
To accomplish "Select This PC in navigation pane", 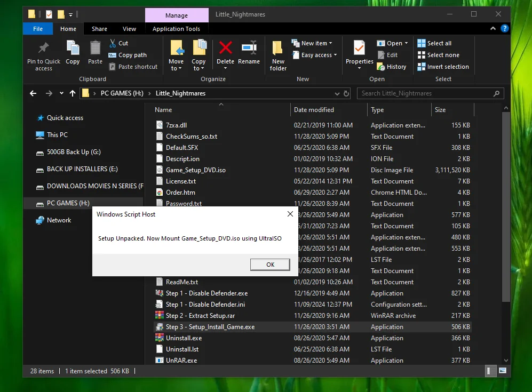I will click(x=57, y=134).
